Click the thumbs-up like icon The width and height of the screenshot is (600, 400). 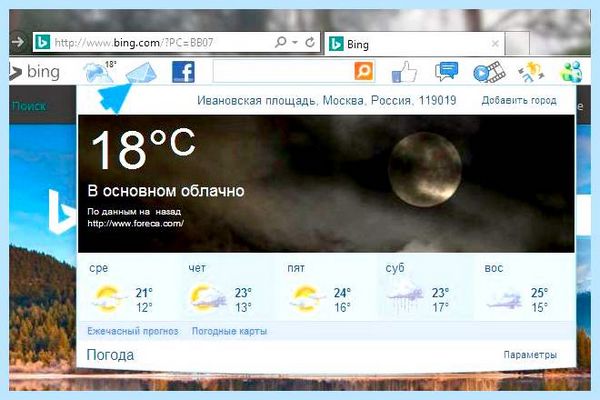tap(404, 72)
